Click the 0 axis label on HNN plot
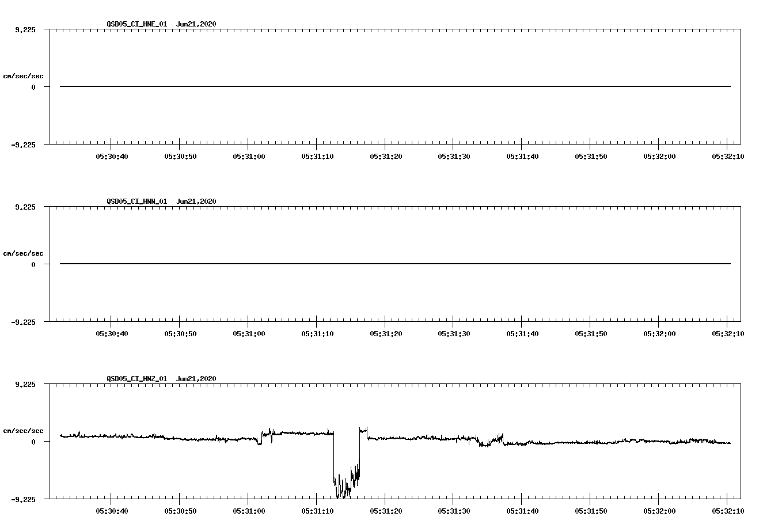Image resolution: width=782 pixels, height=532 pixels. point(33,264)
